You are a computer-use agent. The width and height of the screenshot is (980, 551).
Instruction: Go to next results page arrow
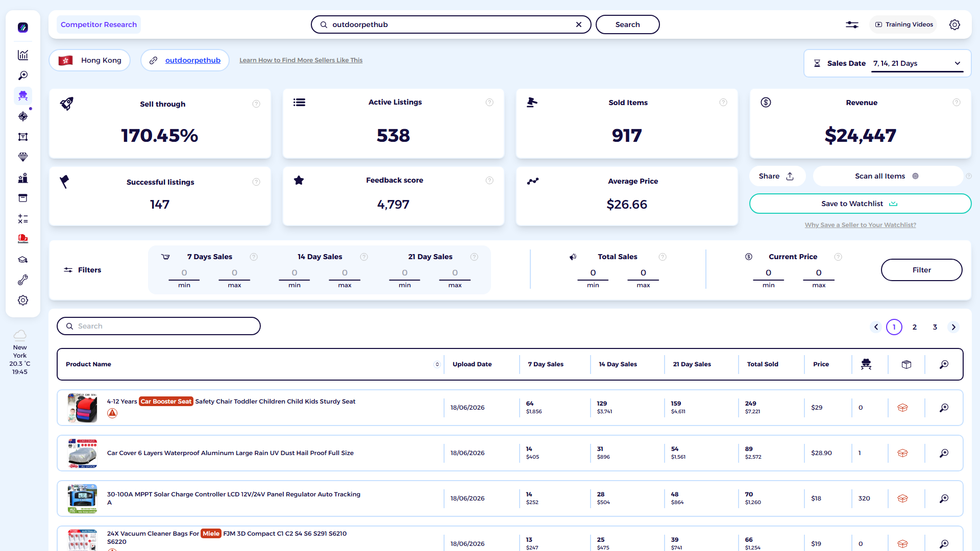[953, 327]
